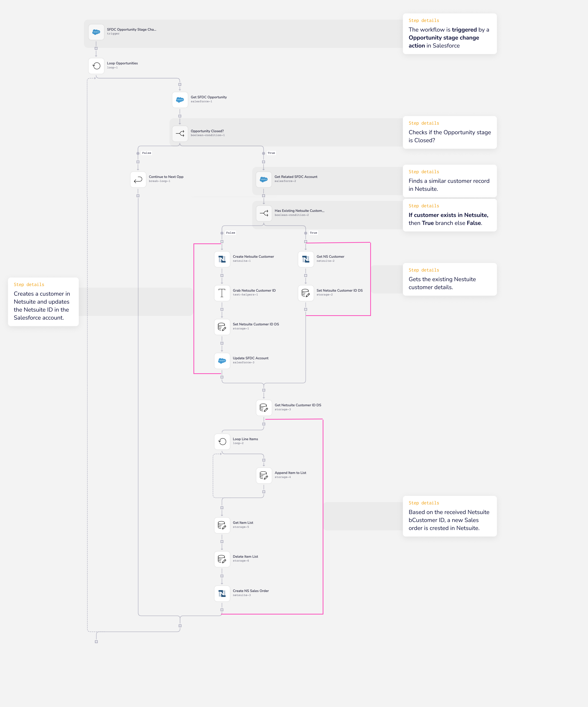Select the Opportunity Closed? boolean condition icon
This screenshot has height=707, width=588.
coord(180,134)
